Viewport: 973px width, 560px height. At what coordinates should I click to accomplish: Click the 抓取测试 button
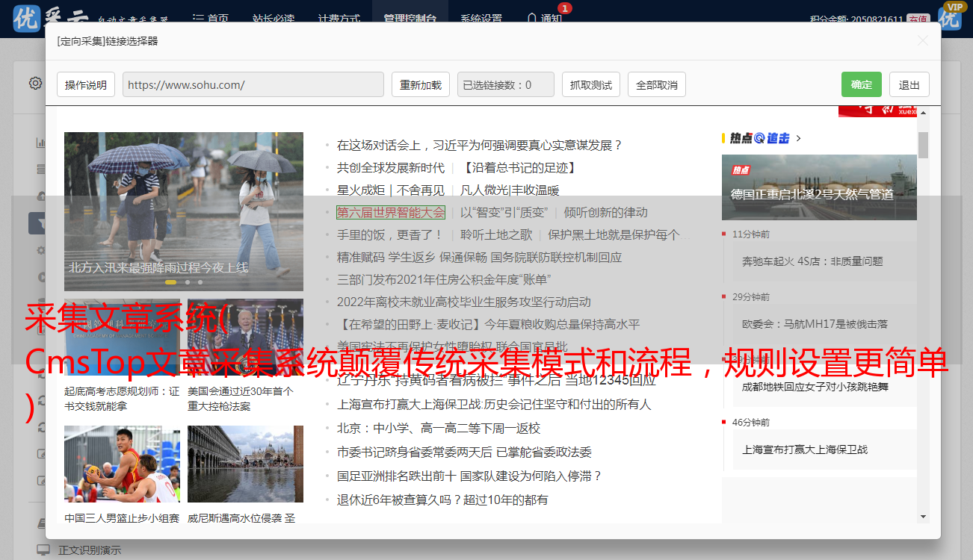click(590, 84)
